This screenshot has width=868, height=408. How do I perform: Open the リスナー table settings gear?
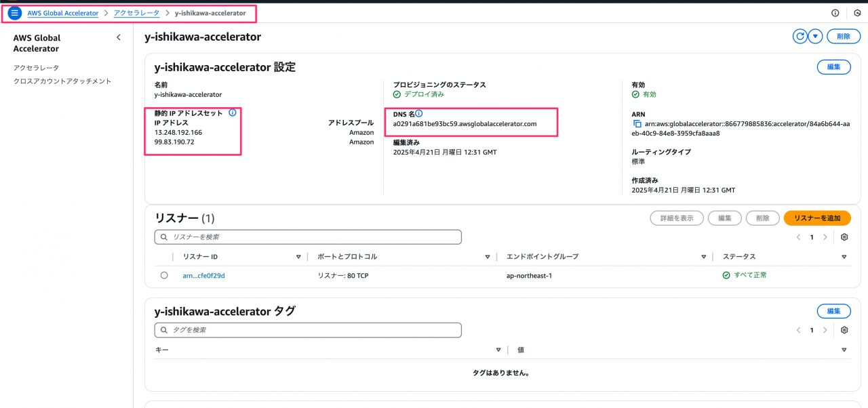(x=844, y=237)
